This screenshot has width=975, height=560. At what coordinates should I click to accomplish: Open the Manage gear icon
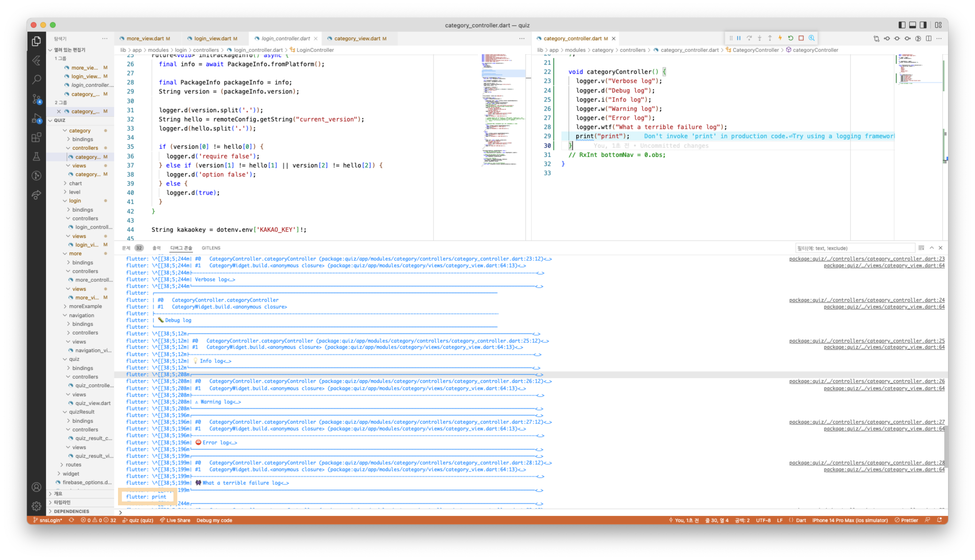(x=36, y=506)
